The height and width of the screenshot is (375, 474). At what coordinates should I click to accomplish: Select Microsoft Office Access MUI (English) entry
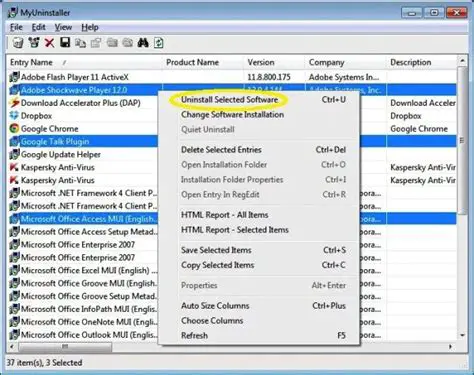pos(89,219)
